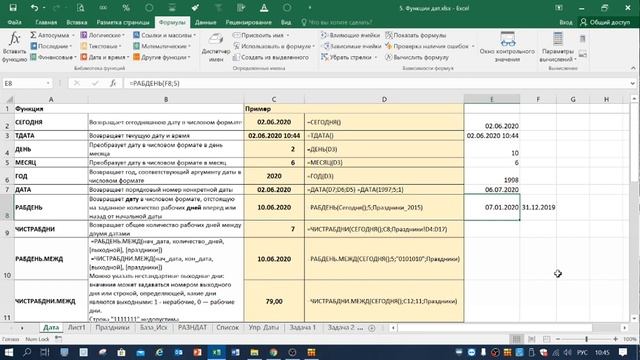Click the zoom out minus button
Image resolution: width=640 pixels, height=360 pixels.
pos(558,339)
